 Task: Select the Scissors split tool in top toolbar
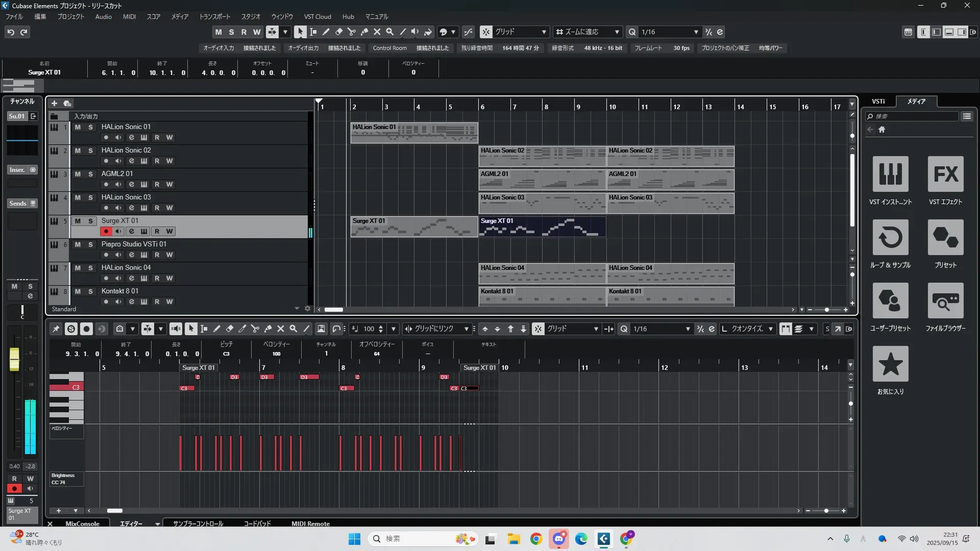point(351,32)
